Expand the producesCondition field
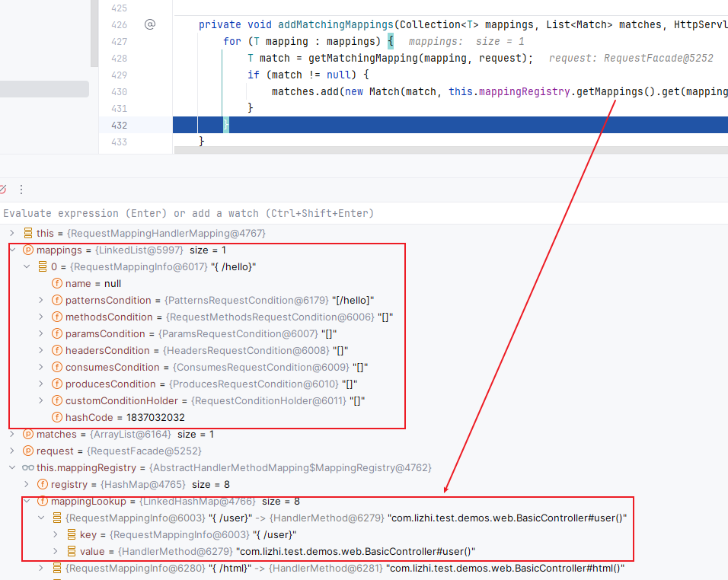The width and height of the screenshot is (728, 580). tap(41, 384)
